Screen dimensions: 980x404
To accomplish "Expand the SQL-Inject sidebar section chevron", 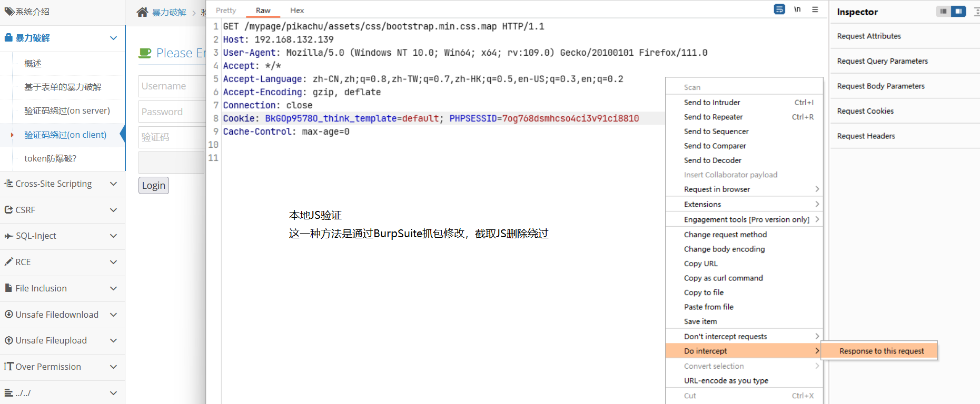I will point(113,236).
